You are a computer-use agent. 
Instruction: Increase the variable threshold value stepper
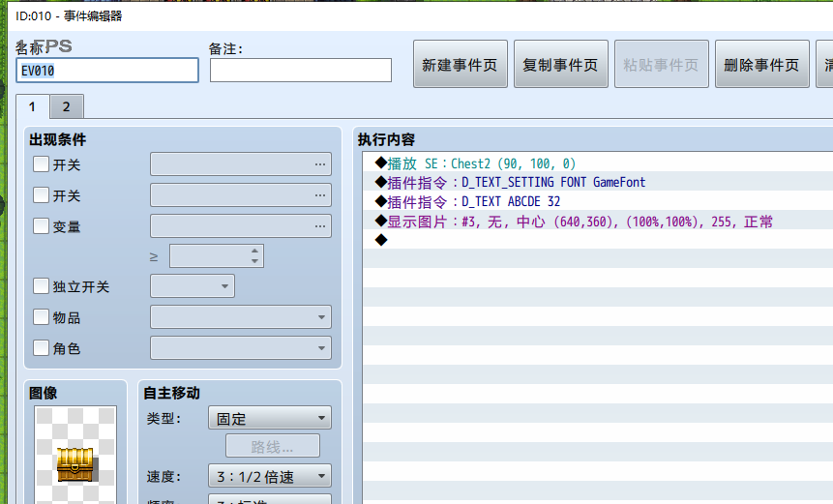point(255,251)
